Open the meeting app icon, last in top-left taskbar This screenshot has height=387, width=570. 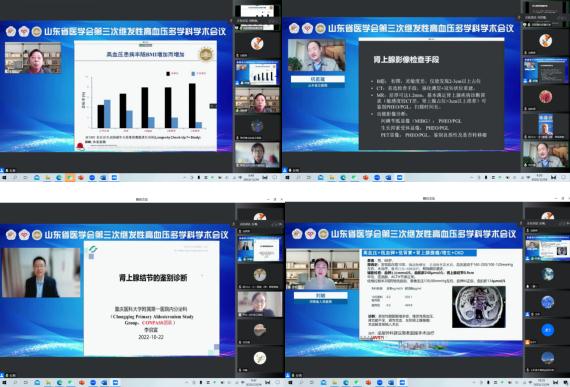pyautogui.click(x=114, y=178)
